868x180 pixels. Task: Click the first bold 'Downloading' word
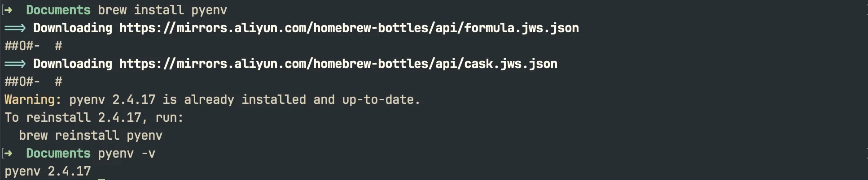coord(73,28)
